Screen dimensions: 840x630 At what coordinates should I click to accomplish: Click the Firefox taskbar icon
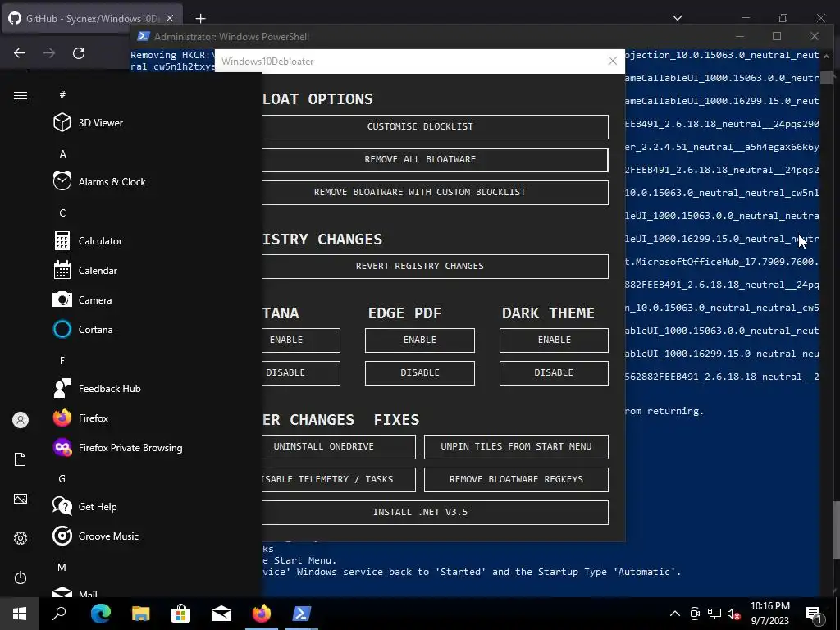(x=262, y=614)
